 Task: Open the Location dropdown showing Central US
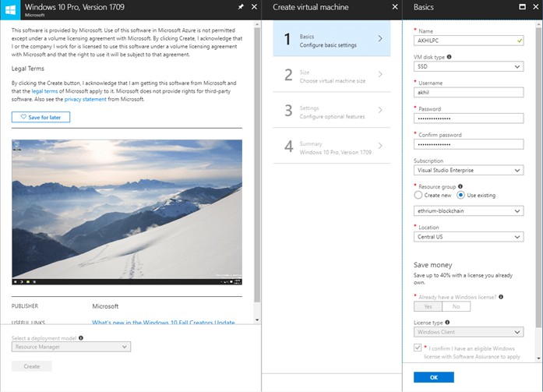[468, 237]
